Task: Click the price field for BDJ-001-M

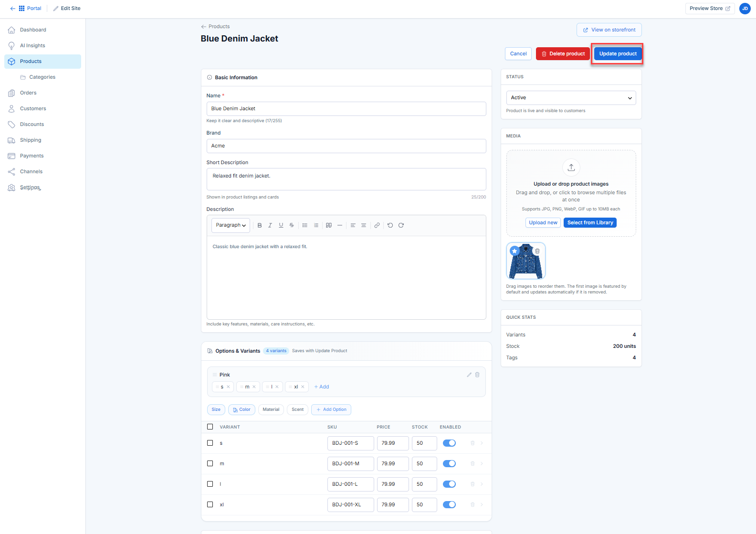Action: tap(393, 464)
